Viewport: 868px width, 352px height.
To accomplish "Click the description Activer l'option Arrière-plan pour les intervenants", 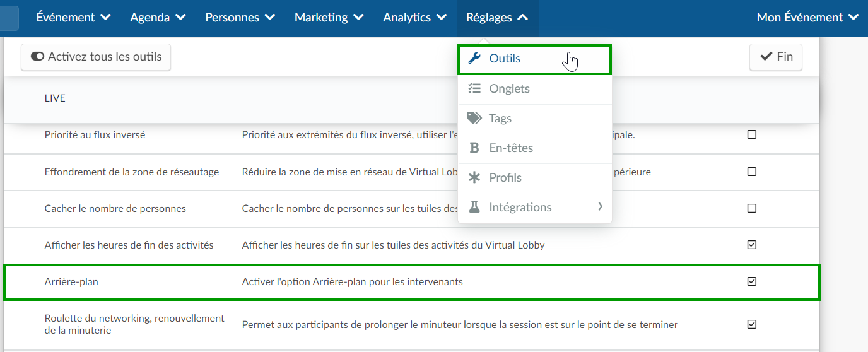I will coord(353,282).
